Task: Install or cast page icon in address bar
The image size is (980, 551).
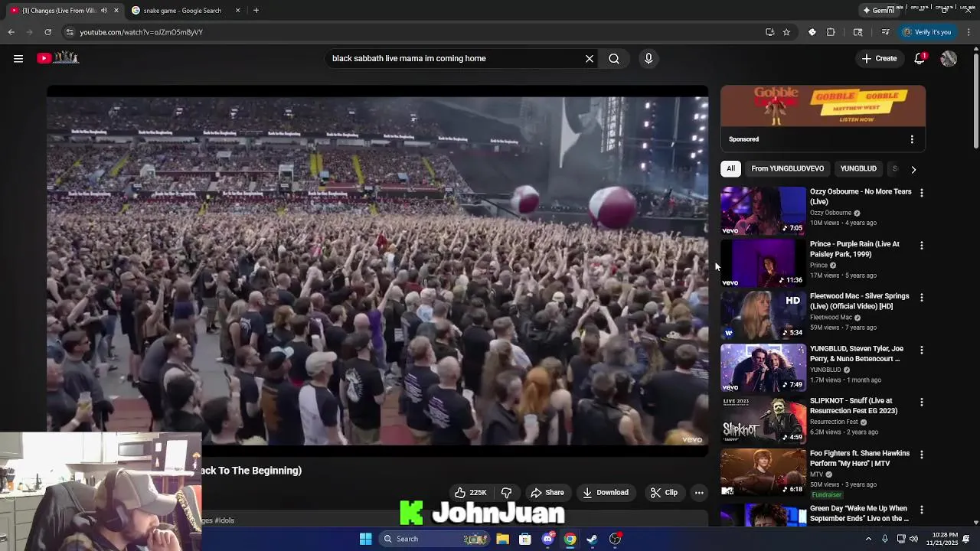Action: pyautogui.click(x=769, y=32)
